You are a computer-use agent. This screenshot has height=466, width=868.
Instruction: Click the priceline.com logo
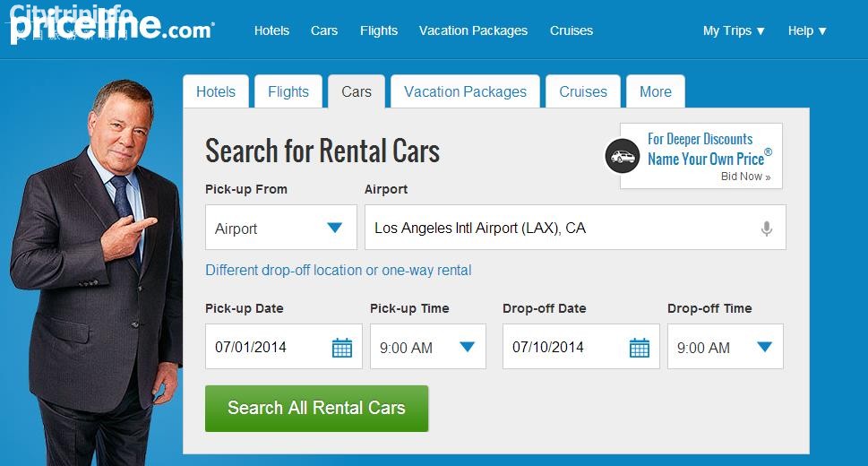pos(112,27)
